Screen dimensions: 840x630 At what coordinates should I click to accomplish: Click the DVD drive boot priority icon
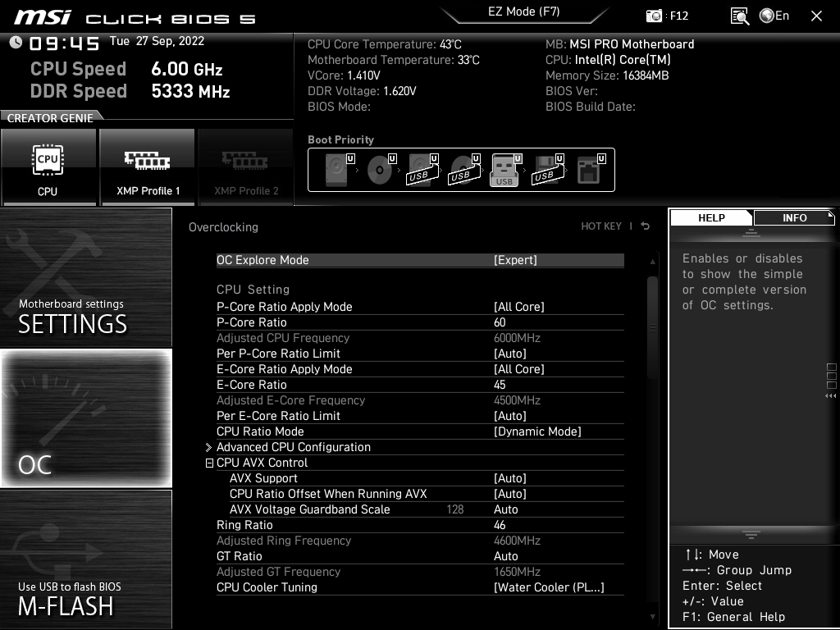378,168
